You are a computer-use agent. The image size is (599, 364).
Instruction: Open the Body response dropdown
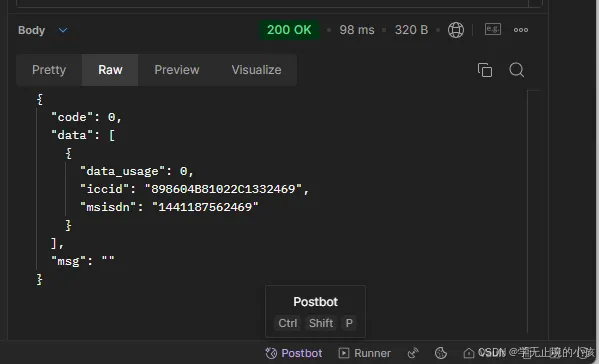pos(43,30)
